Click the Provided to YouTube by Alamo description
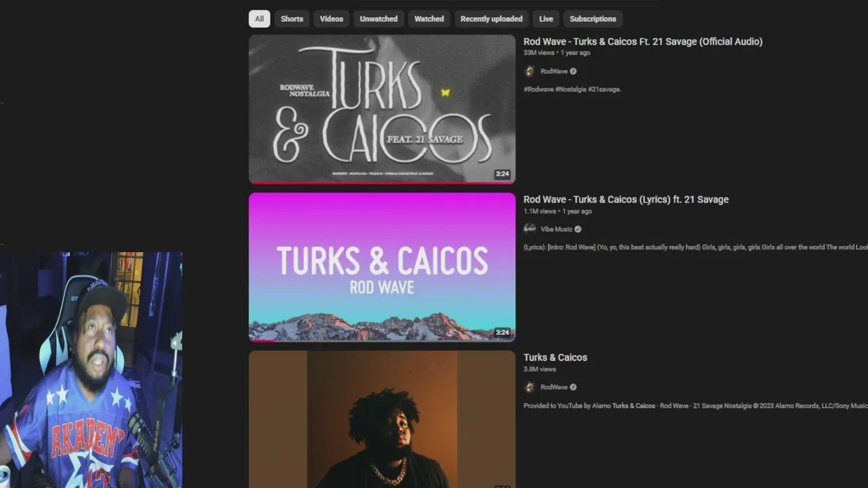This screenshot has height=488, width=868. point(696,406)
